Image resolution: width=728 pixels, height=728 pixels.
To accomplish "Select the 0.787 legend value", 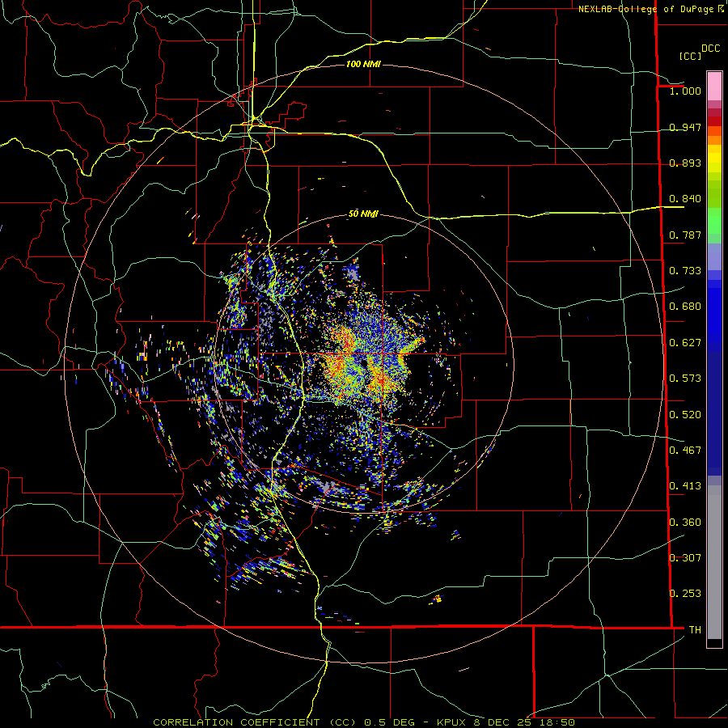I will [685, 235].
